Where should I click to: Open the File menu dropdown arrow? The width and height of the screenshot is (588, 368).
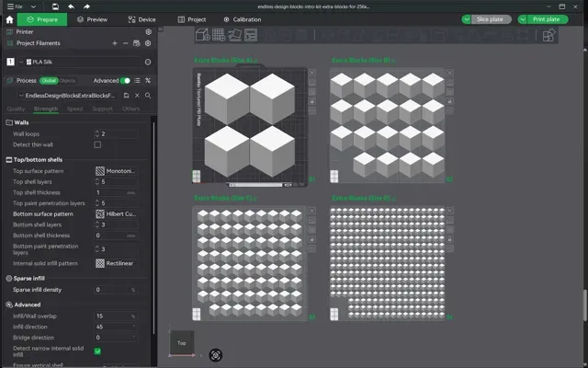point(33,6)
